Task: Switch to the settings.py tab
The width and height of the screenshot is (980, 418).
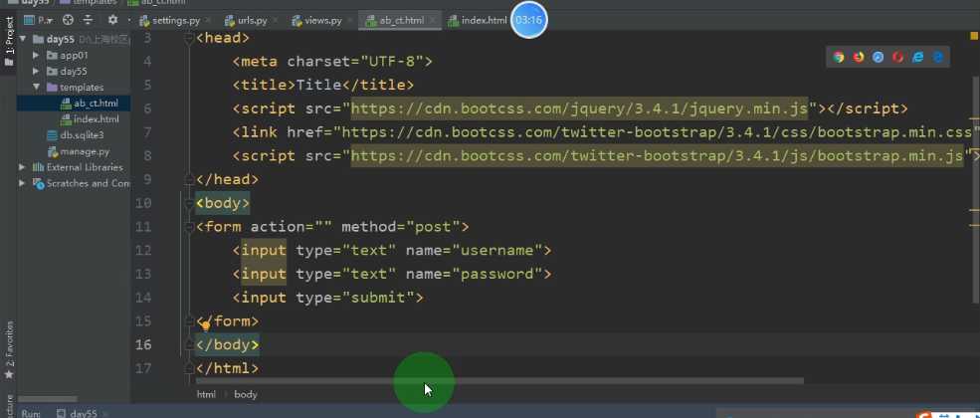Action: click(x=176, y=20)
